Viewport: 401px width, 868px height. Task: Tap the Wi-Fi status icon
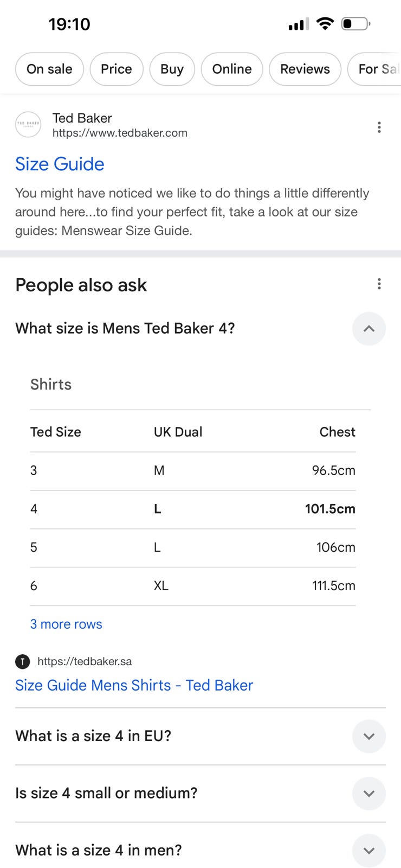[325, 23]
